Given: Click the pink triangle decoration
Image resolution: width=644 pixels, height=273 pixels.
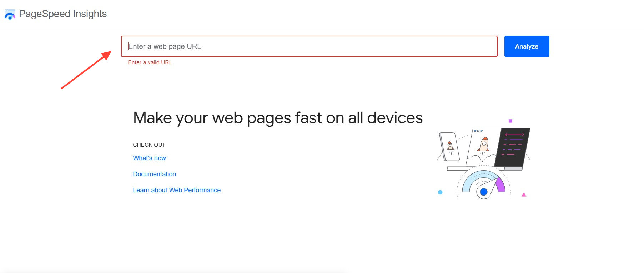Looking at the screenshot, I should 524,194.
